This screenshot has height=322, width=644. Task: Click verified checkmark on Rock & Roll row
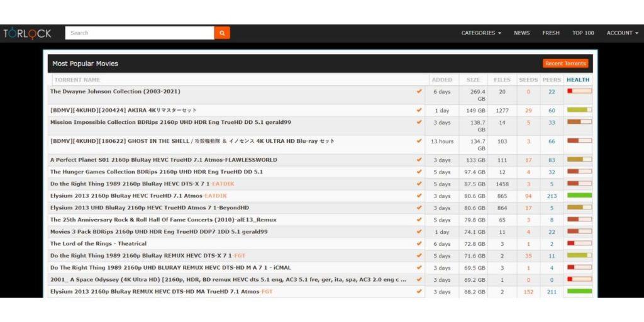coord(419,219)
